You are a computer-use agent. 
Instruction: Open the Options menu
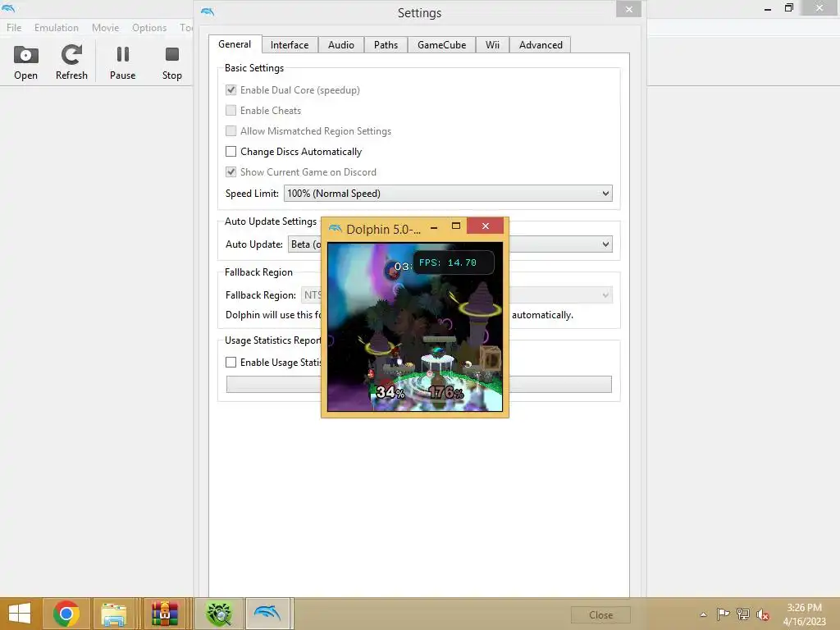coord(149,27)
